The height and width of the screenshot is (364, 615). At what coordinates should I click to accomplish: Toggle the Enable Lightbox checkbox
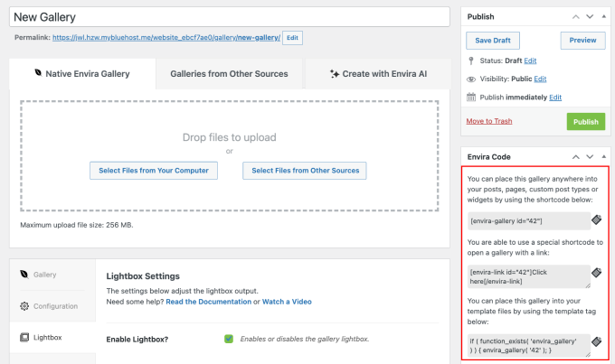coord(229,339)
